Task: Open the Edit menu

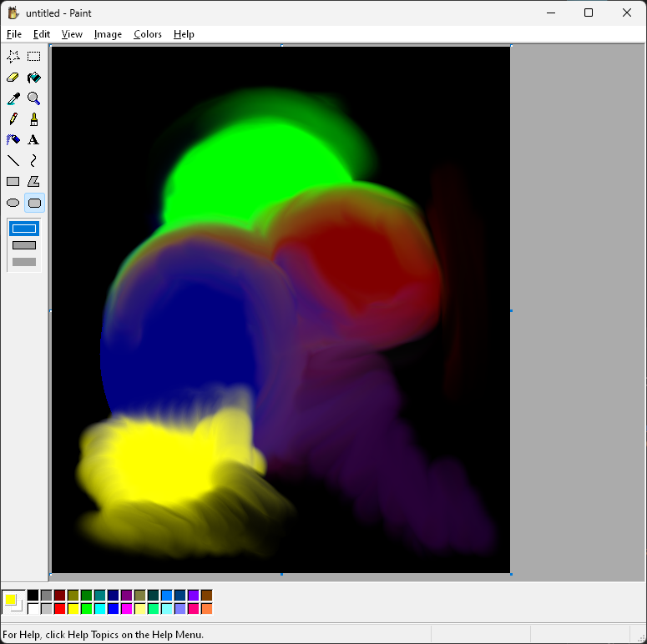Action: click(42, 34)
